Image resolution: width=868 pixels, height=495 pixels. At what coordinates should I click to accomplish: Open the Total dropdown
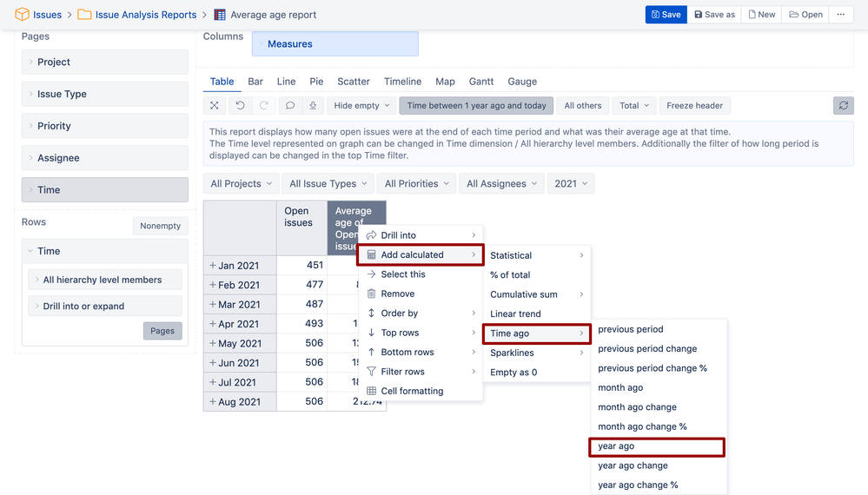(x=634, y=106)
